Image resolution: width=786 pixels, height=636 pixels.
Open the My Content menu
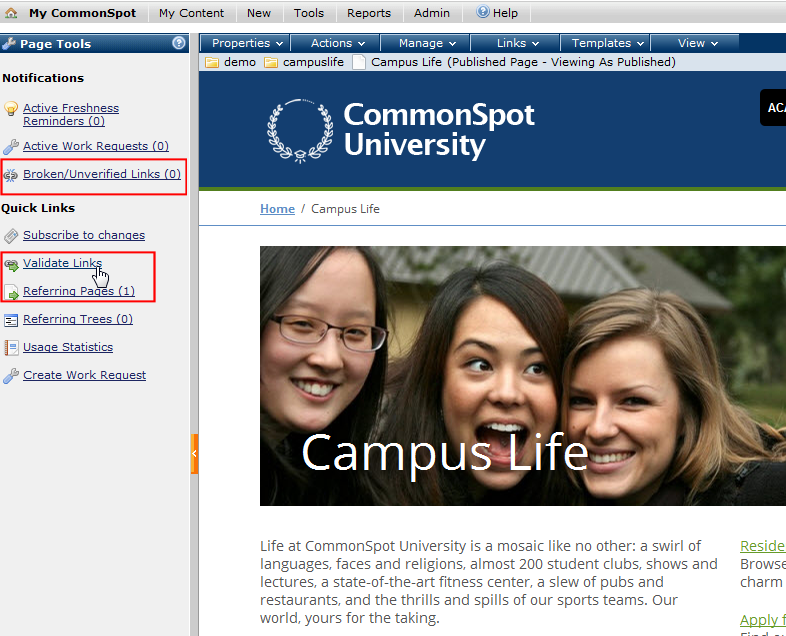click(191, 13)
